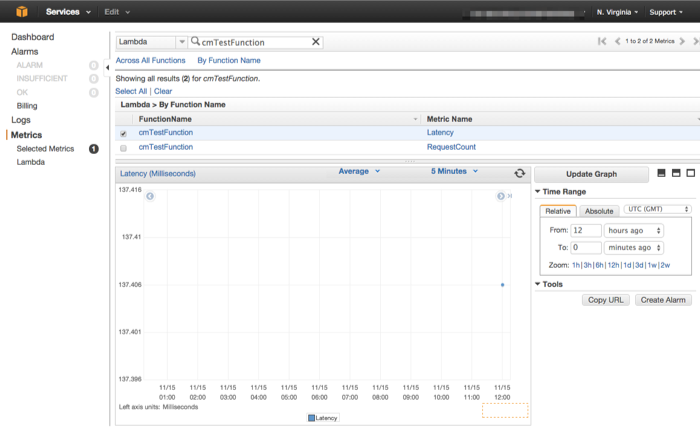This screenshot has height=429, width=700.
Task: Open the minutes ago unit dropdown
Action: point(634,247)
